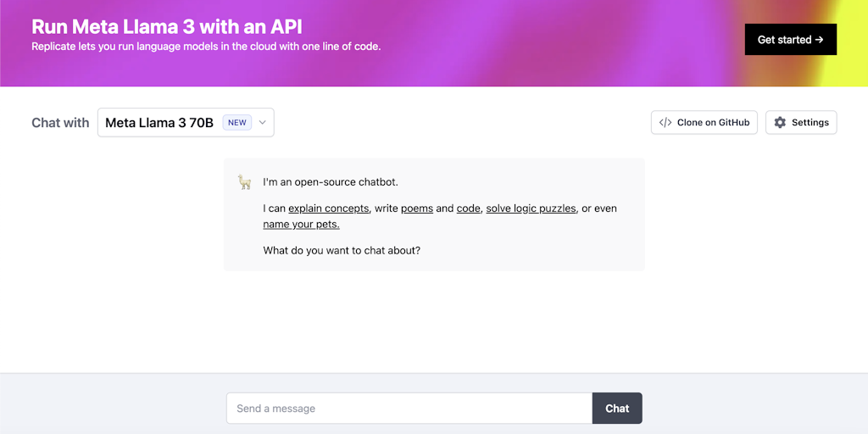Click the Run Meta Llama 3 with an API heading
This screenshot has height=434, width=868.
(x=167, y=27)
